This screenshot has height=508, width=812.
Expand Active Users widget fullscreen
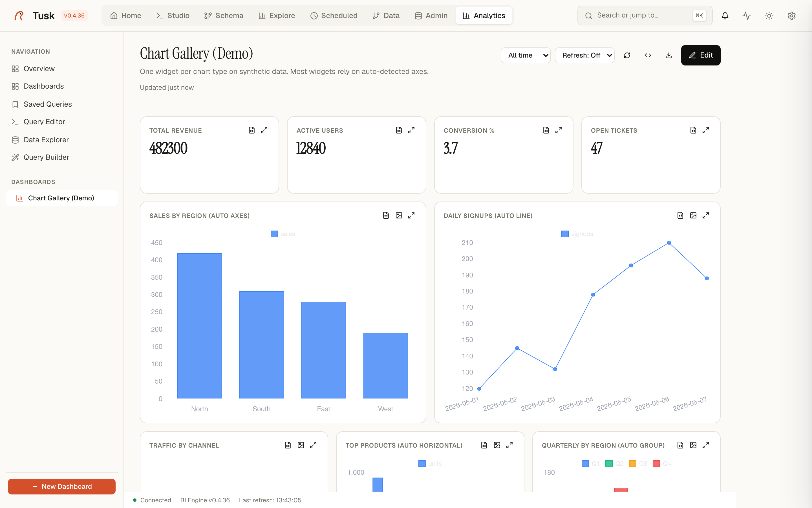411,130
